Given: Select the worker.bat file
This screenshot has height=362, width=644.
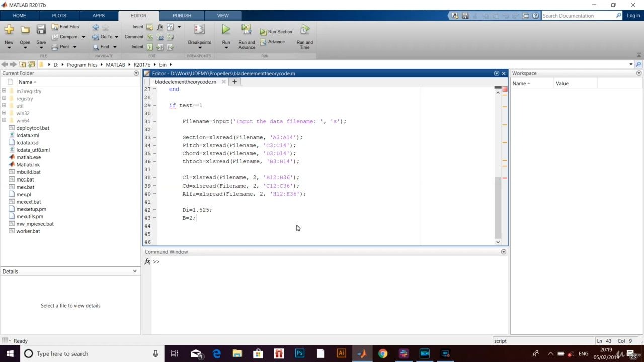Looking at the screenshot, I should click(28, 231).
